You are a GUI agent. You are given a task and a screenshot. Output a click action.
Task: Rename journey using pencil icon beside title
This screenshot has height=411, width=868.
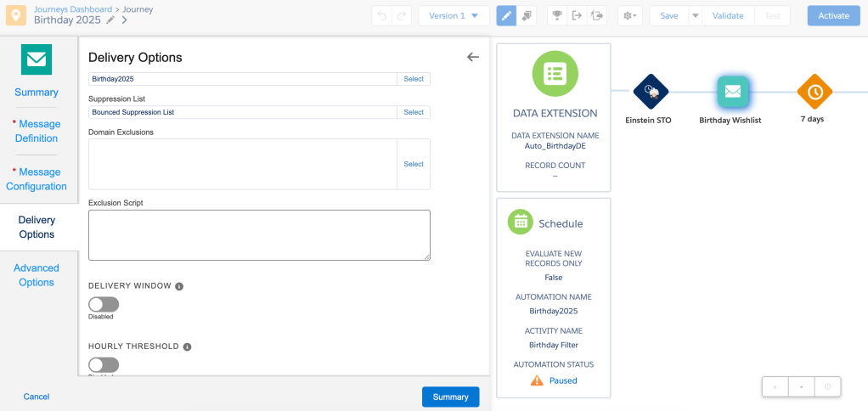110,20
